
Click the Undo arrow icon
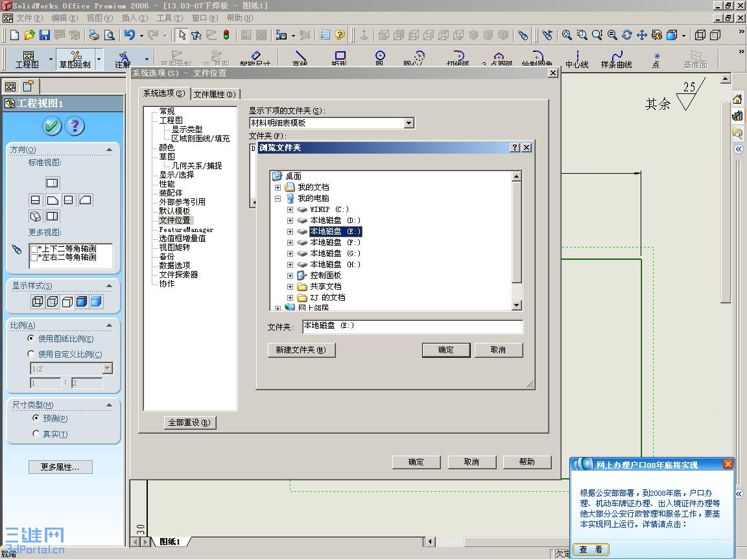point(130,35)
